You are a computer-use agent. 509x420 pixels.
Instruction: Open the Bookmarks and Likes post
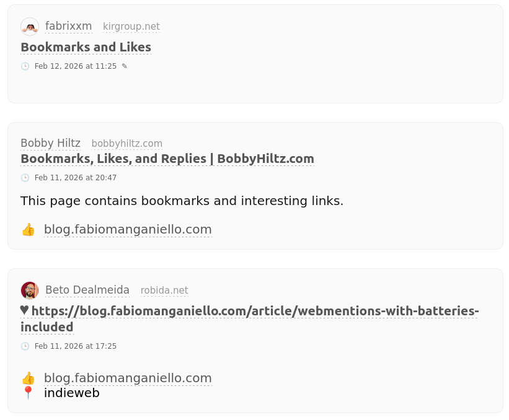(x=86, y=47)
